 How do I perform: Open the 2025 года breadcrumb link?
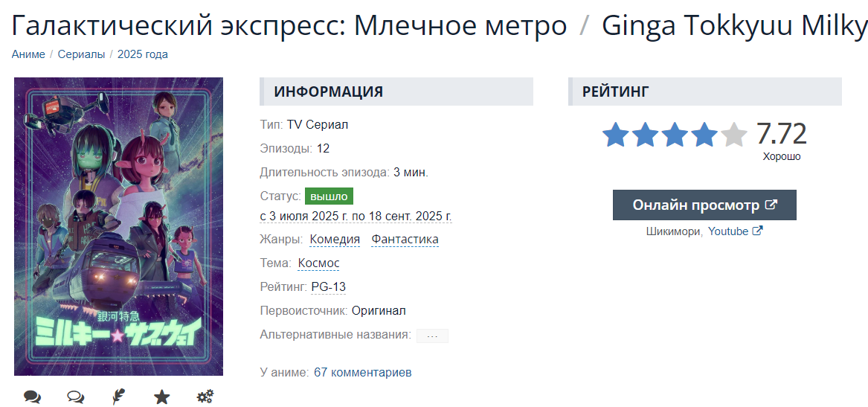pyautogui.click(x=143, y=54)
